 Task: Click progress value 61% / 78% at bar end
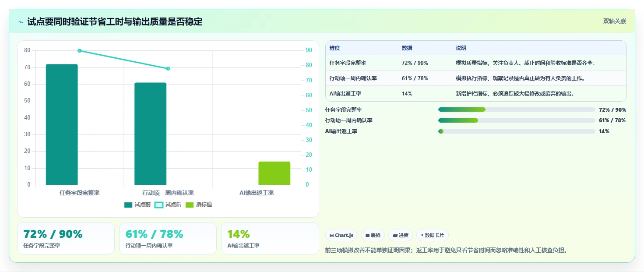(612, 120)
